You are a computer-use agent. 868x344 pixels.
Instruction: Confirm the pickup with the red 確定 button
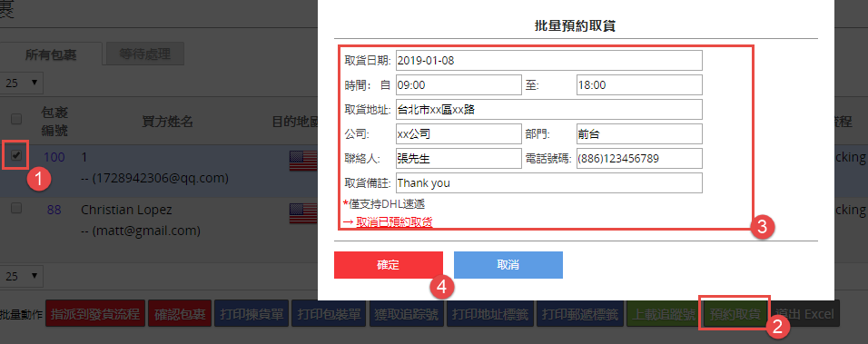click(x=388, y=265)
